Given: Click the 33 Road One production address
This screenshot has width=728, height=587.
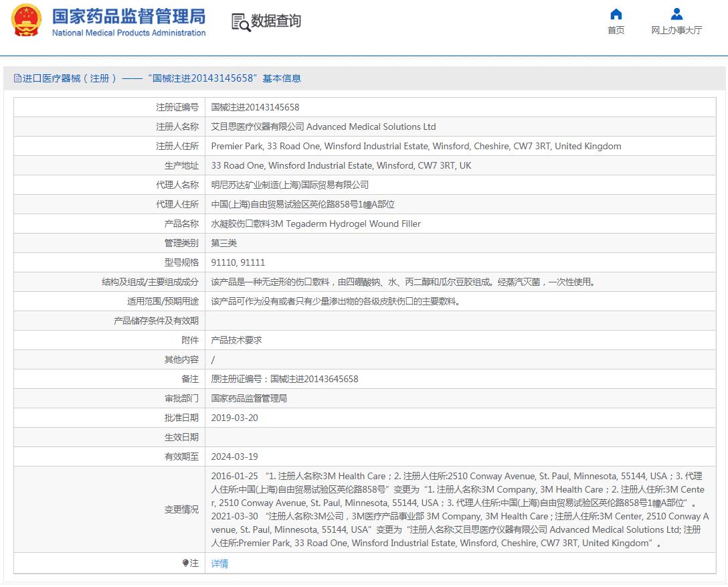Looking at the screenshot, I should pyautogui.click(x=341, y=166).
